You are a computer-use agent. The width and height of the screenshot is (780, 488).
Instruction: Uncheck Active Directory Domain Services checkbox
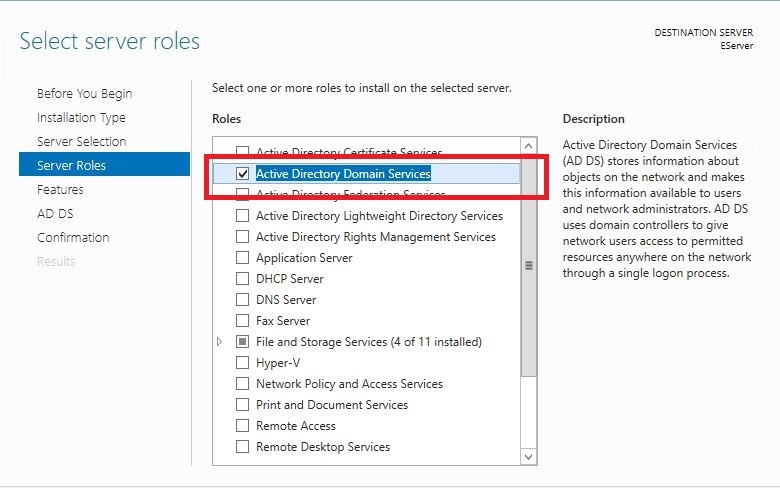pyautogui.click(x=242, y=174)
